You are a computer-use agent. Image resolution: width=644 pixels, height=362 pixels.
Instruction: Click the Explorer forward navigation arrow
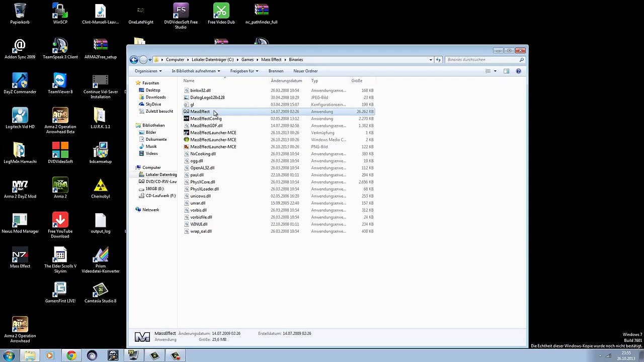click(143, 60)
